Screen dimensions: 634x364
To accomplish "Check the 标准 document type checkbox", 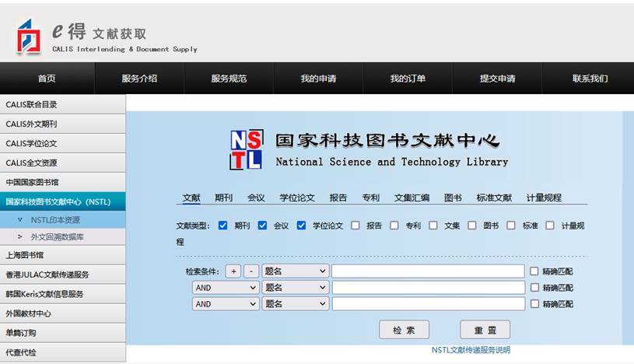I will (x=511, y=226).
